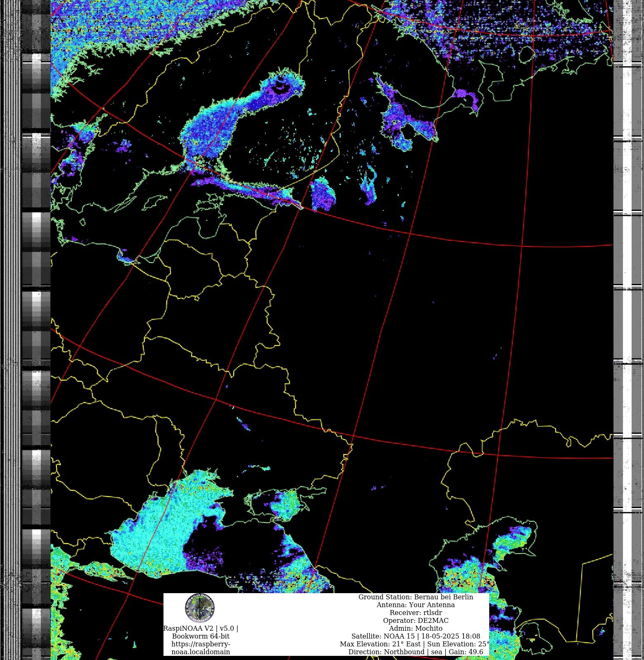The height and width of the screenshot is (660, 644).
Task: Click the 'Ground Station: Bernau bei Berlin' text
Action: point(416,597)
